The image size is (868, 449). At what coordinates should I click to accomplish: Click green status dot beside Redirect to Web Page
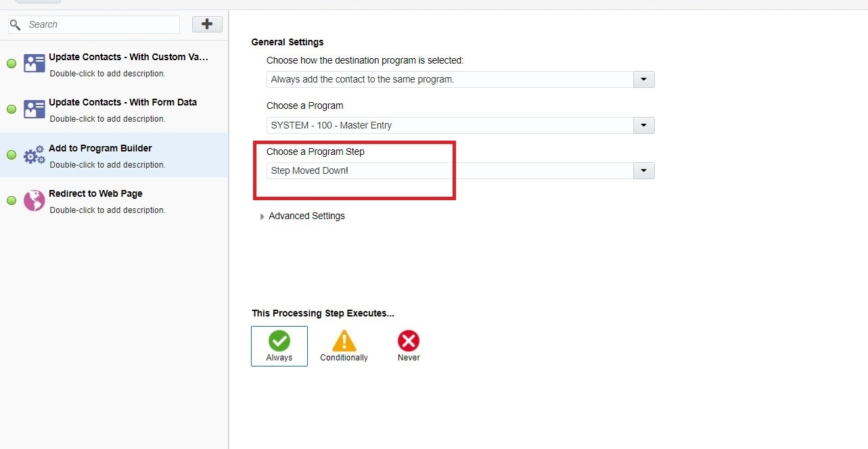tap(12, 201)
